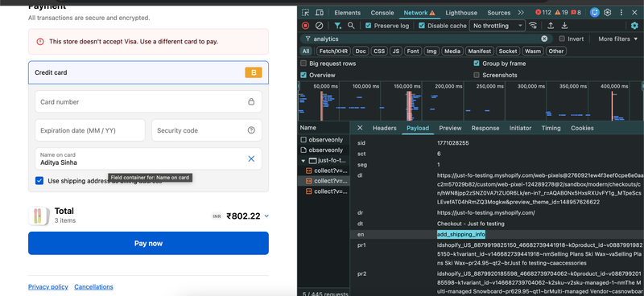The image size is (644, 296).
Task: Enable the Invert filter checkbox
Action: point(562,39)
